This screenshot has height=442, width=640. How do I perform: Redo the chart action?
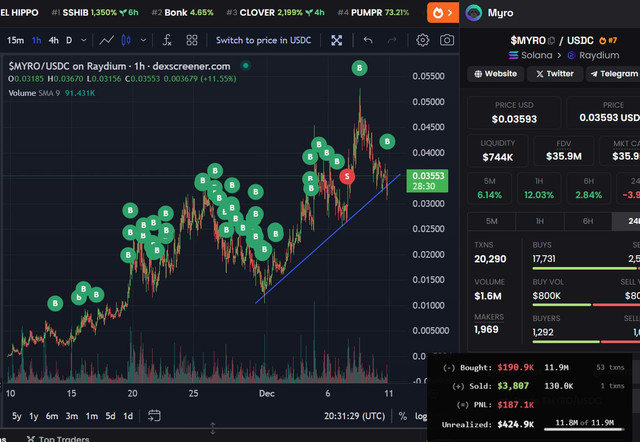392,40
